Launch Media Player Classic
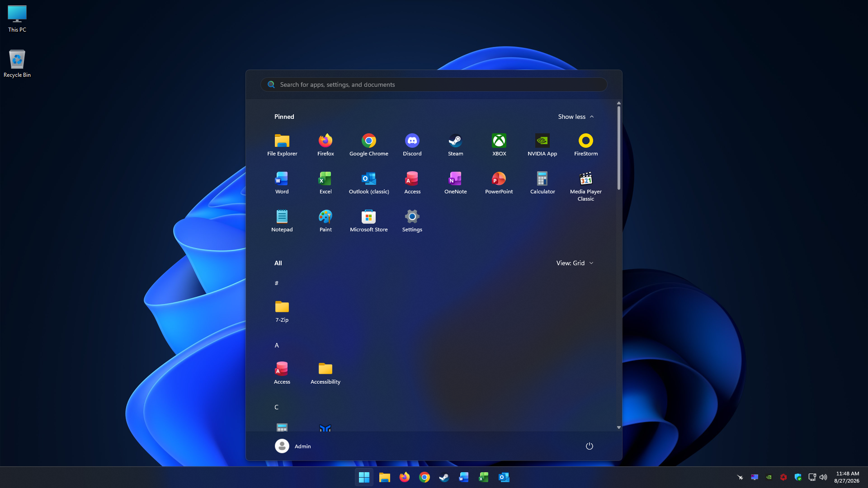868x488 pixels. pos(586,186)
